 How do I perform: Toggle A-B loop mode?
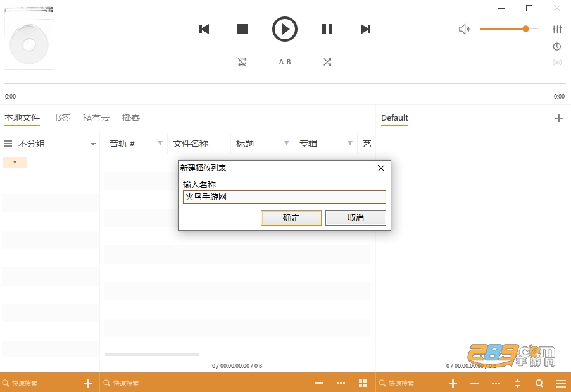tap(285, 62)
